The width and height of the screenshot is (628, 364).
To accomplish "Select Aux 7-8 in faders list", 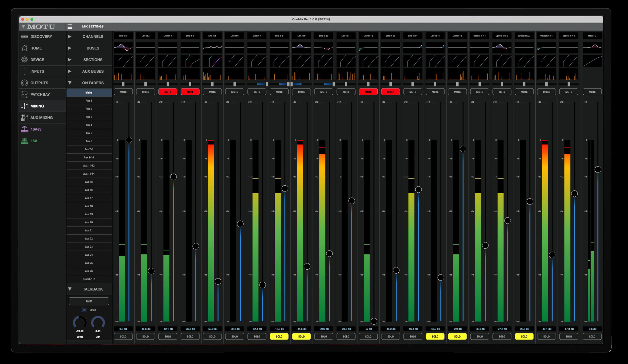I will (x=89, y=149).
